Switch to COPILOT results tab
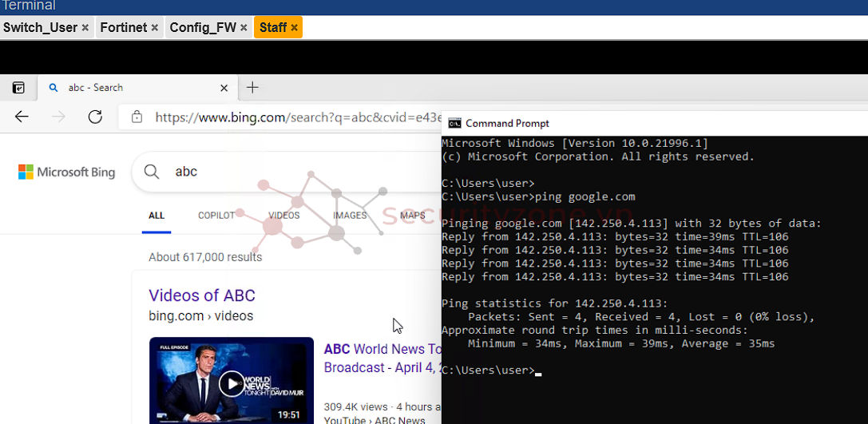Viewport: 868px width, 424px height. click(216, 216)
